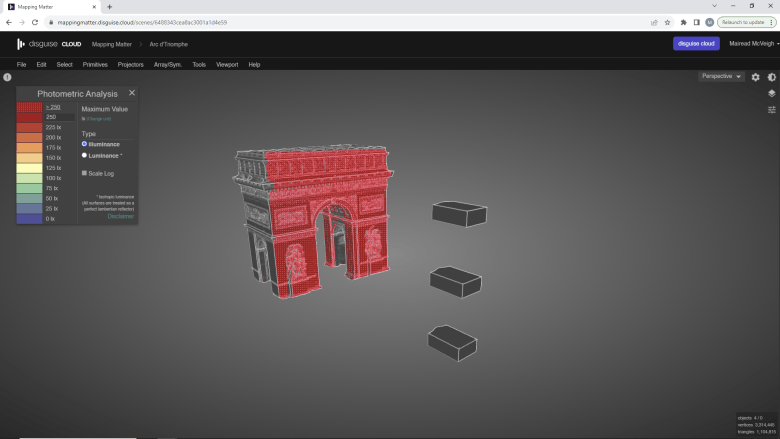The image size is (780, 439).
Task: Open the Primitives menu
Action: pos(95,65)
